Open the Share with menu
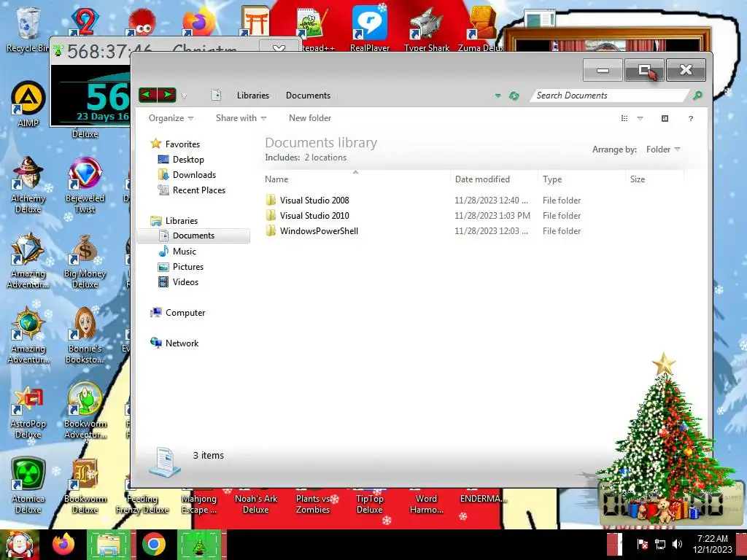The image size is (747, 560). (x=241, y=118)
